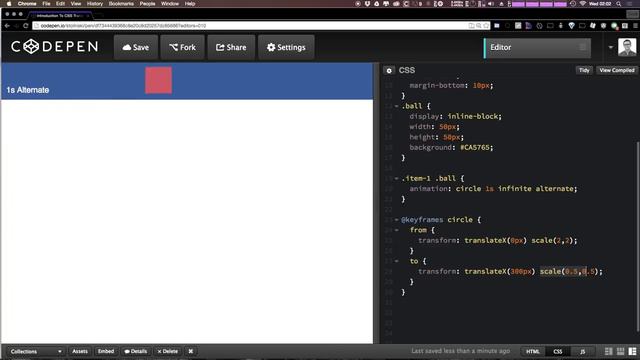
Task: Click the Wi-Fi status icon
Action: coord(582,4)
